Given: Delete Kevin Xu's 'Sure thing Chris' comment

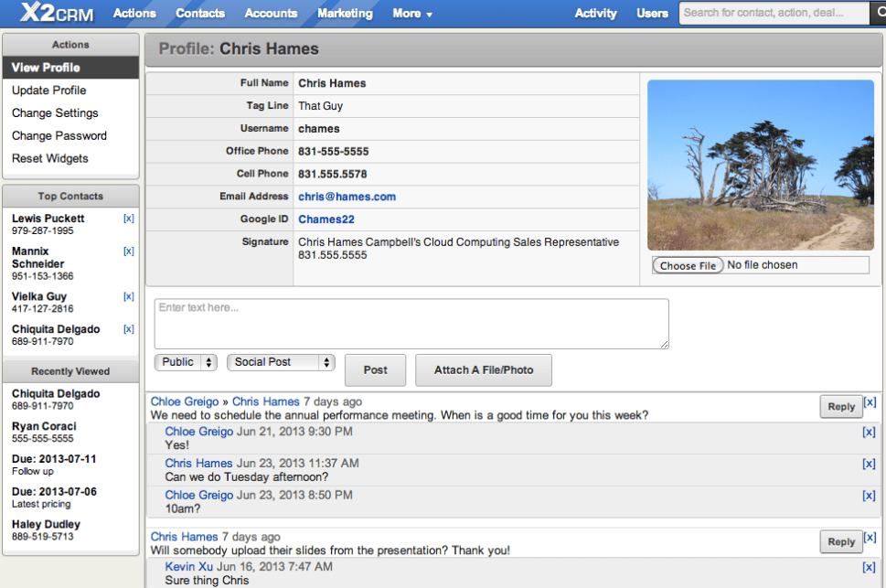Looking at the screenshot, I should click(x=869, y=568).
